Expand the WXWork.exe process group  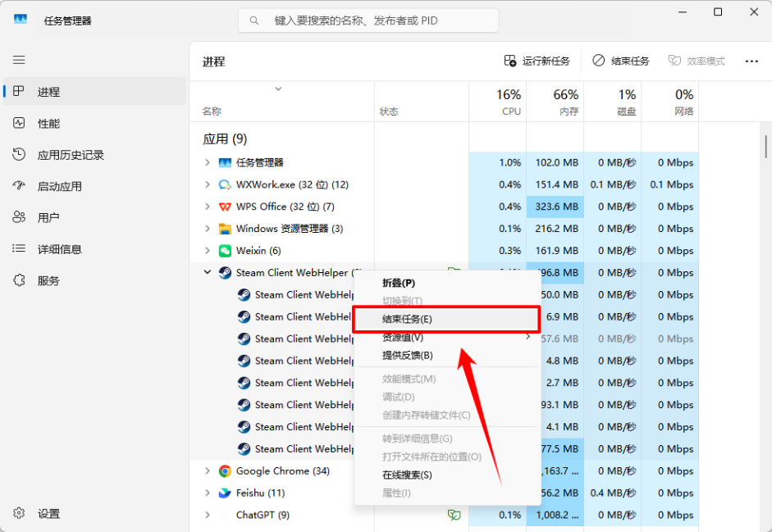coord(208,184)
